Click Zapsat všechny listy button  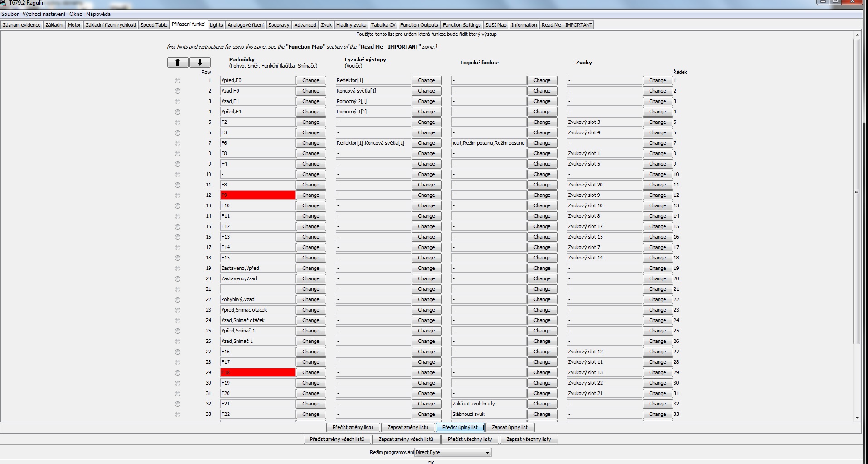[x=529, y=439]
